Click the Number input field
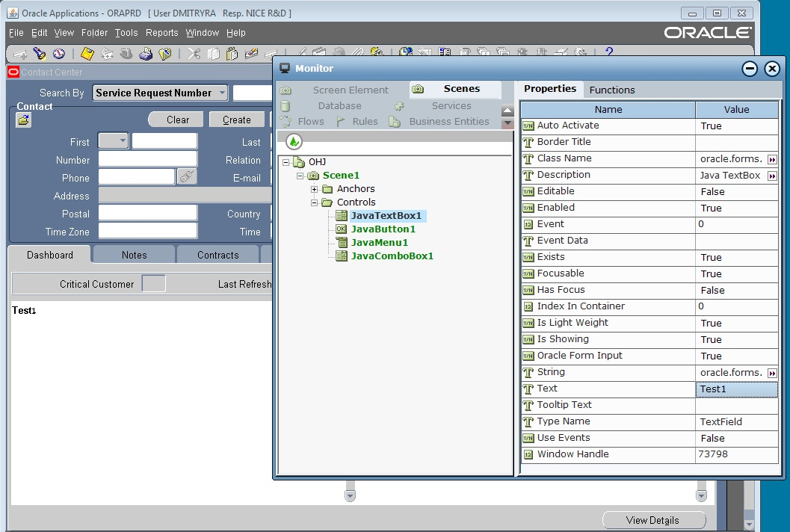Image resolution: width=790 pixels, height=532 pixels. point(148,159)
